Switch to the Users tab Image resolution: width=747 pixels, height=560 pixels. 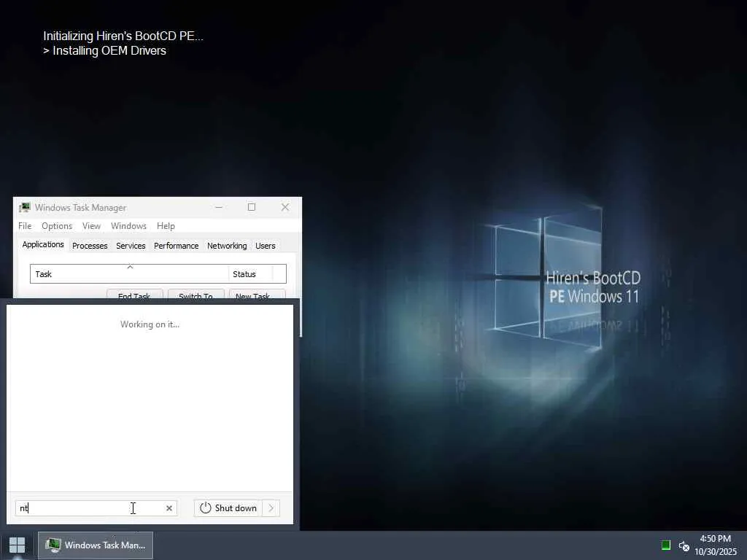pos(265,246)
